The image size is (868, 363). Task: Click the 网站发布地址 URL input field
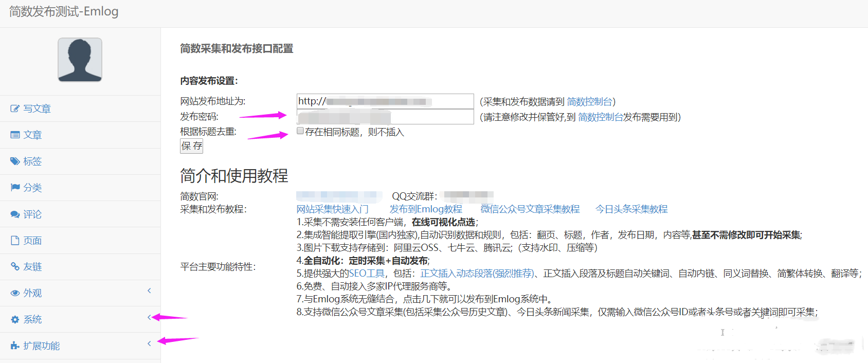pos(385,101)
